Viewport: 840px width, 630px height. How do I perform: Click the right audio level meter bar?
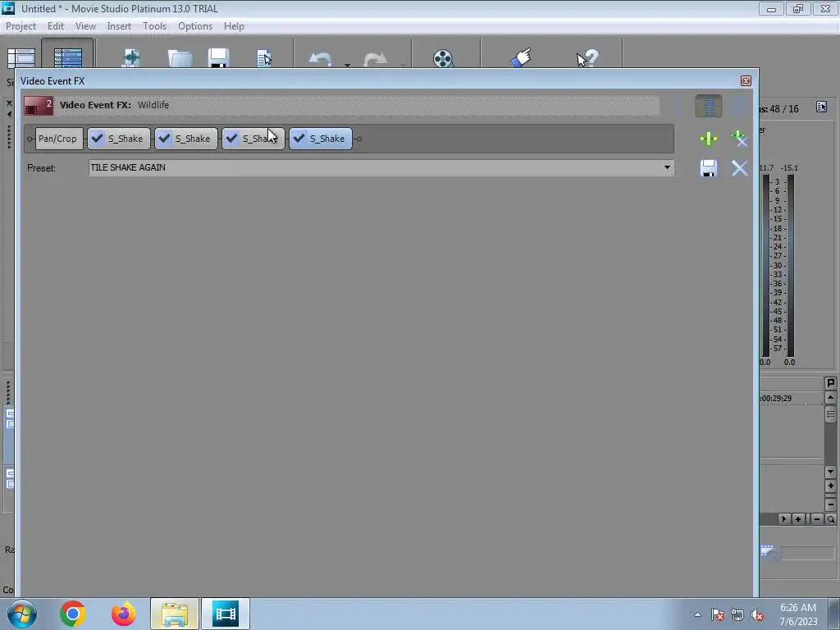(x=790, y=265)
